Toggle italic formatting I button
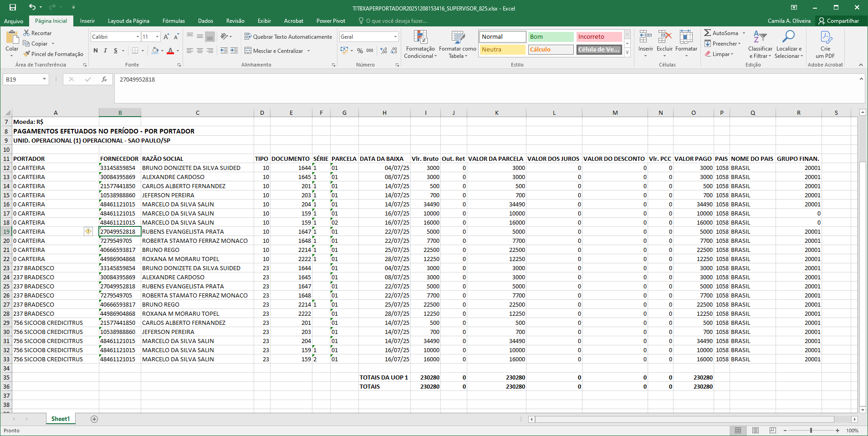 point(105,51)
